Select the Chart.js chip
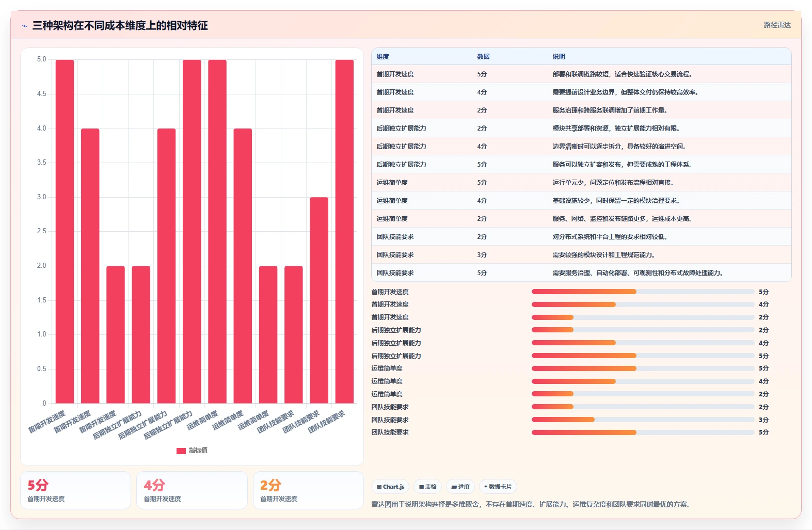Viewport: 812px width, 530px height. coord(390,487)
